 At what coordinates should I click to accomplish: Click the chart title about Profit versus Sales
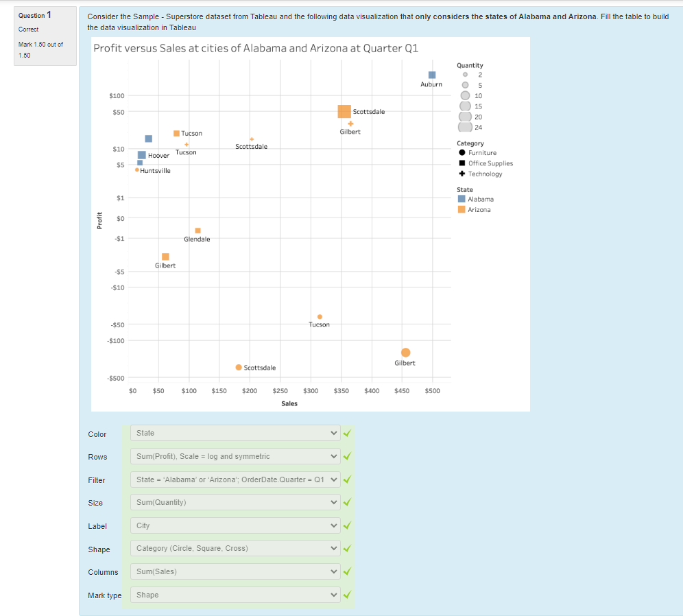tap(255, 48)
